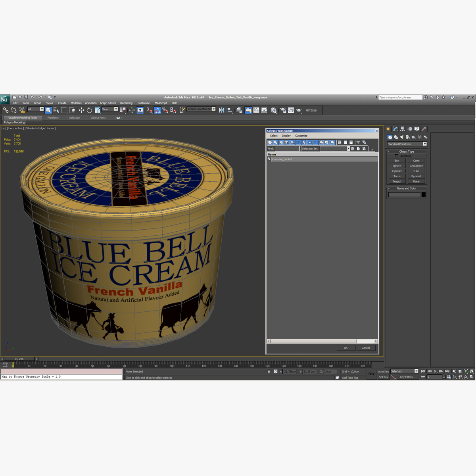Open the Utilities hammer tab
The height and width of the screenshot is (476, 476).
click(x=424, y=129)
